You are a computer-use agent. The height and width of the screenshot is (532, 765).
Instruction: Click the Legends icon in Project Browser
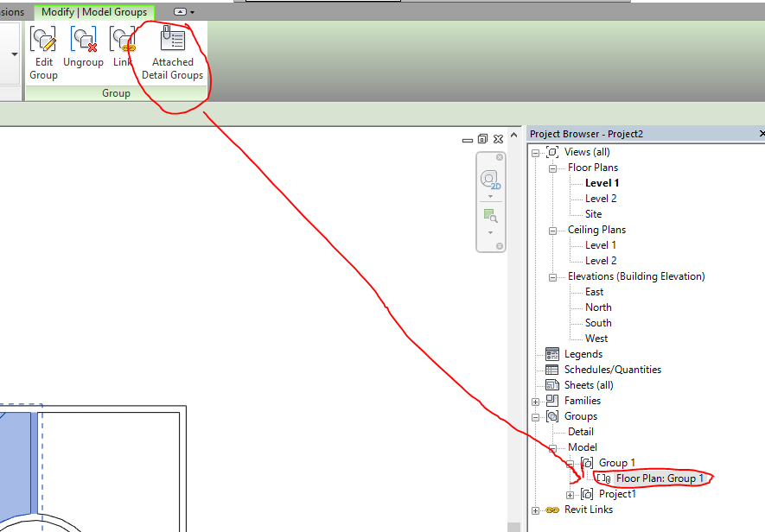(x=552, y=353)
